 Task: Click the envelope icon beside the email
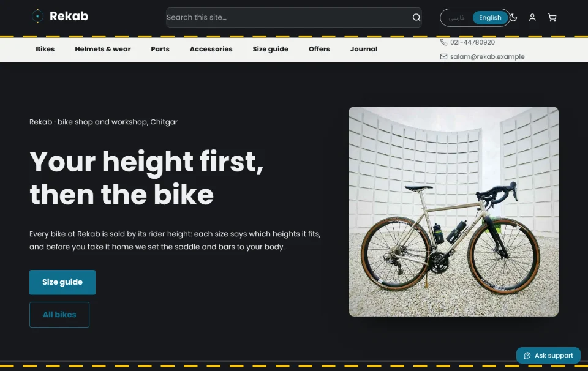coord(443,56)
